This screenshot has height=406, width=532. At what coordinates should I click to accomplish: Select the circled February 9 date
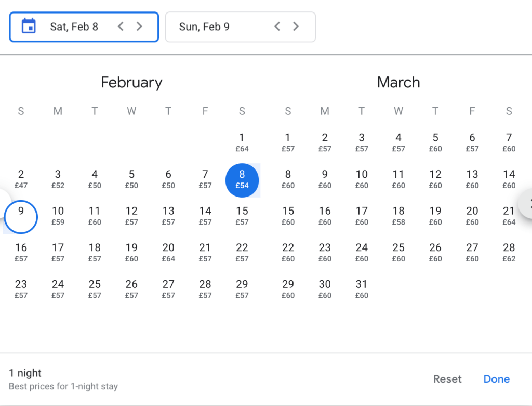(x=21, y=216)
